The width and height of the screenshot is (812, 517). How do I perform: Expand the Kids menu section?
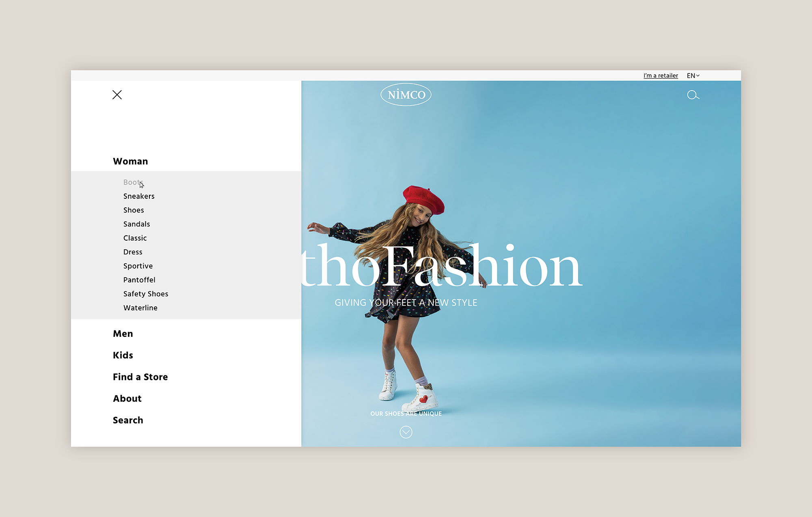point(123,355)
